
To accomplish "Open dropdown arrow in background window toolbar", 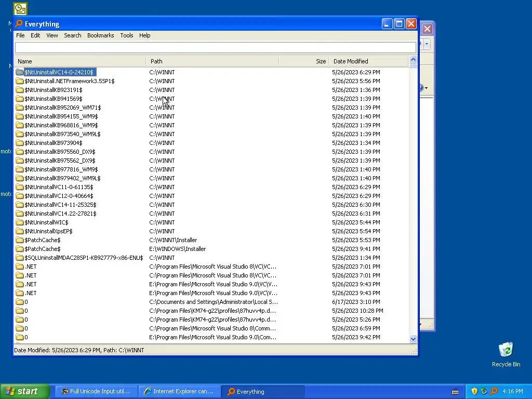I will pyautogui.click(x=427, y=44).
